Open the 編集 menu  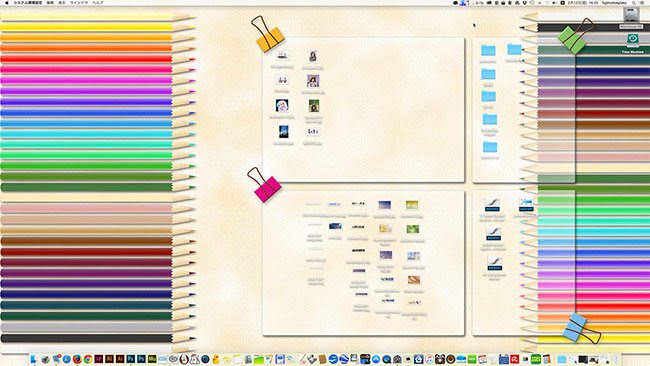point(50,2)
